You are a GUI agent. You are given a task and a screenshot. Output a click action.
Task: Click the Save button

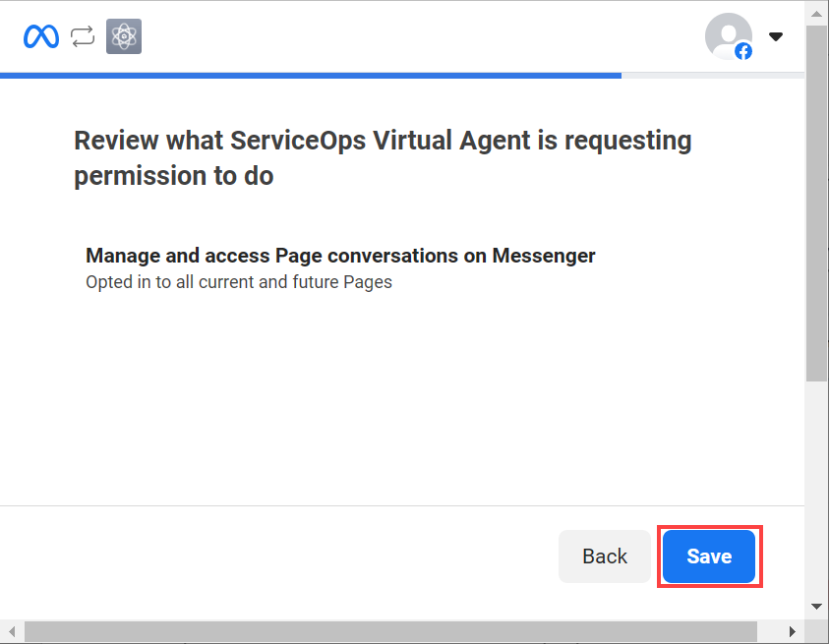[x=709, y=556]
